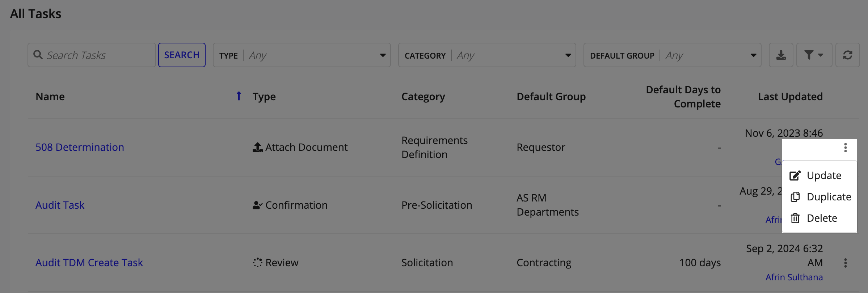
Task: Sort by the Category column header
Action: pos(423,97)
